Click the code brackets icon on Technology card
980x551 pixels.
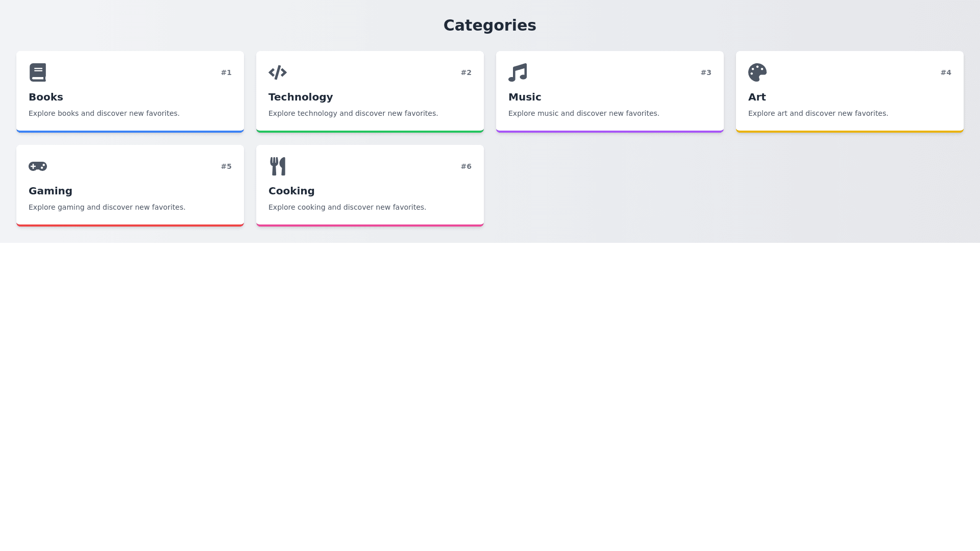coord(278,72)
